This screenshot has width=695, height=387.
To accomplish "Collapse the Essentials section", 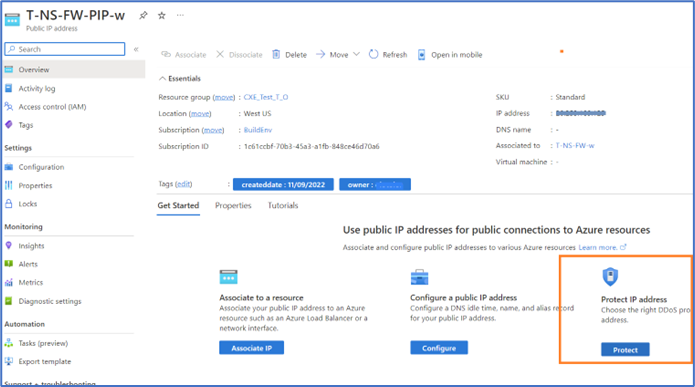I will click(162, 78).
